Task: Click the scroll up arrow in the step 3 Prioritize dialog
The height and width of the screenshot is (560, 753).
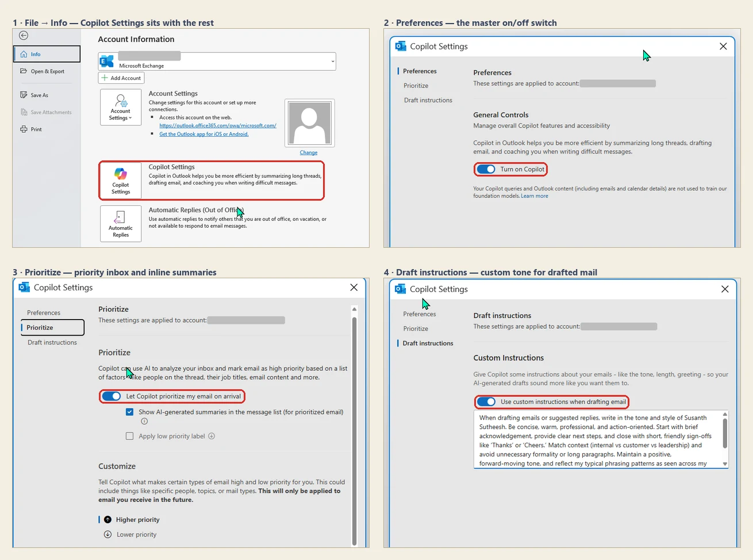Action: pyautogui.click(x=354, y=309)
